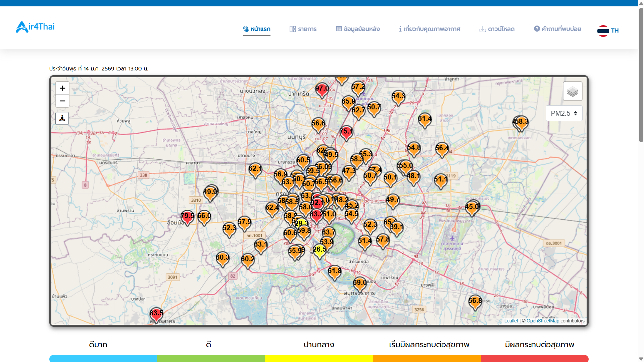Image resolution: width=644 pixels, height=362 pixels.
Task: Zoom in on the map
Action: point(62,88)
